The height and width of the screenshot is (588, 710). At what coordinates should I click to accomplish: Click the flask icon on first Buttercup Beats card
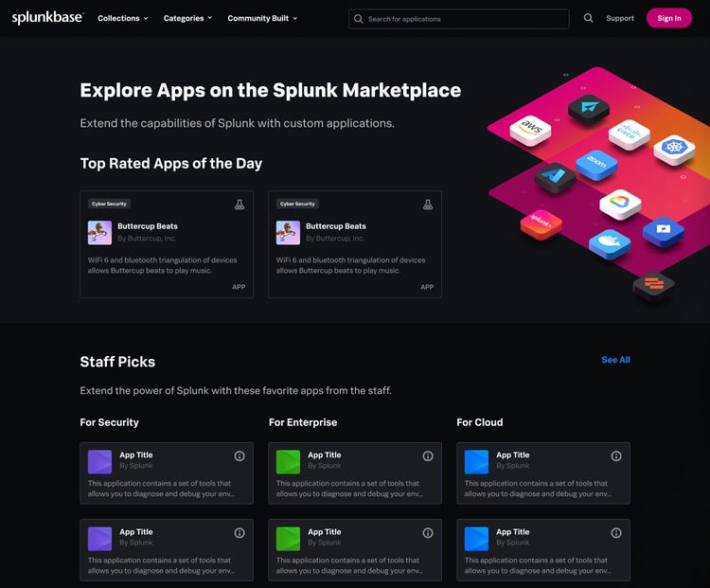pos(240,204)
